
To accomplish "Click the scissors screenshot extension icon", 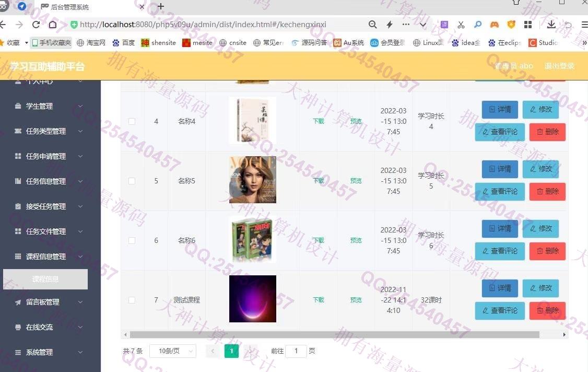I will [461, 25].
